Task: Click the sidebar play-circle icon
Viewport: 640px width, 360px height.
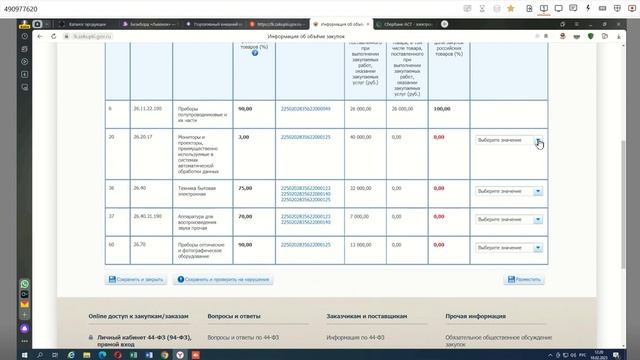Action: pyautogui.click(x=24, y=62)
